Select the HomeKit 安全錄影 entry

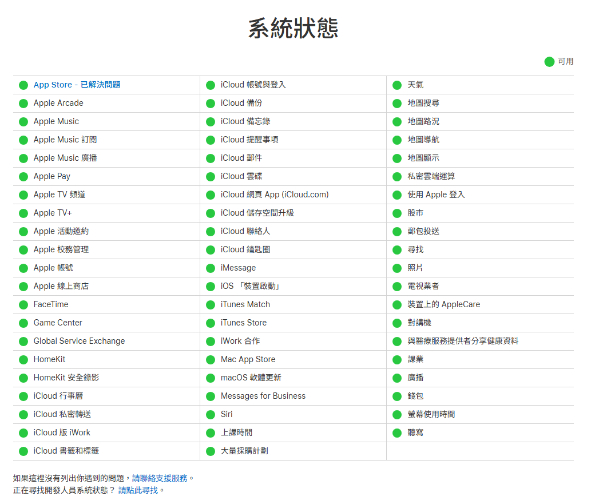pos(66,378)
